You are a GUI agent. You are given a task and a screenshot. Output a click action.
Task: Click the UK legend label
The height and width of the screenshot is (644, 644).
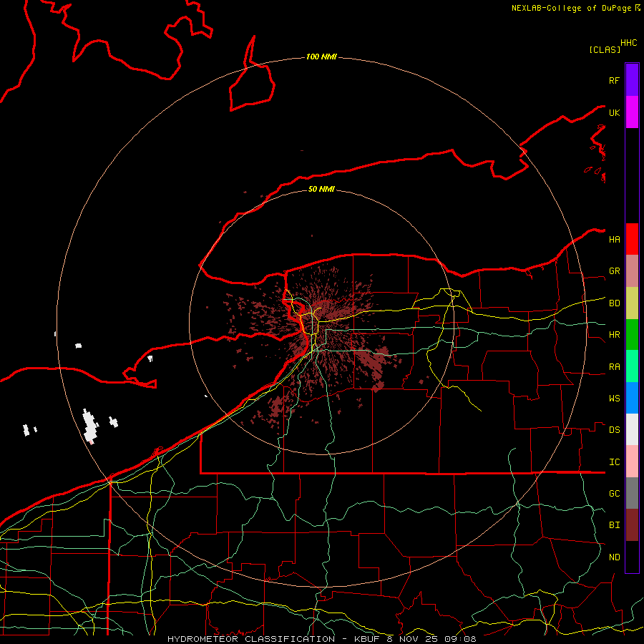pos(614,112)
